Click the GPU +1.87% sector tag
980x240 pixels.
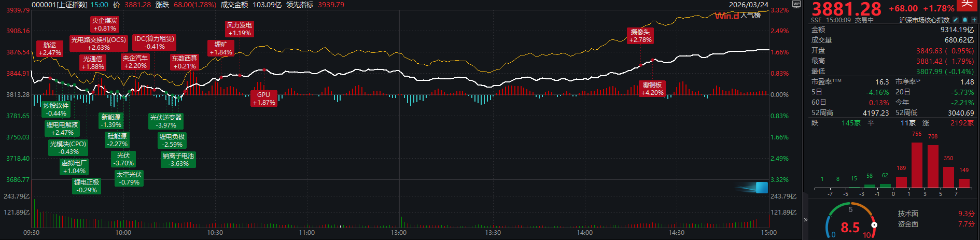tap(263, 98)
